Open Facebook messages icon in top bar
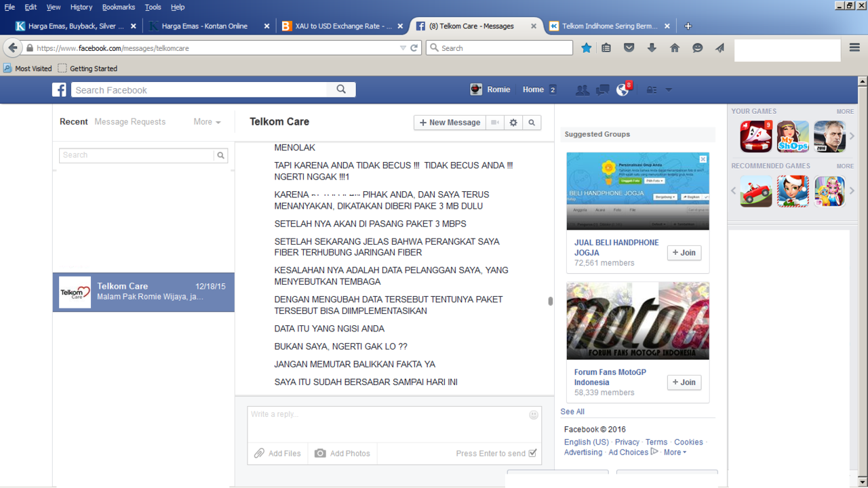Screen dimensions: 868x488 point(602,90)
